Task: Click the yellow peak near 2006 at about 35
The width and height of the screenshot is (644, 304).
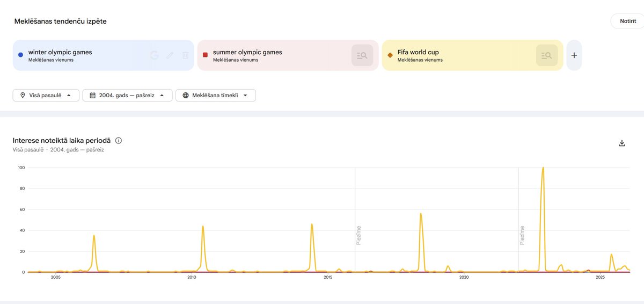Action: pos(94,236)
